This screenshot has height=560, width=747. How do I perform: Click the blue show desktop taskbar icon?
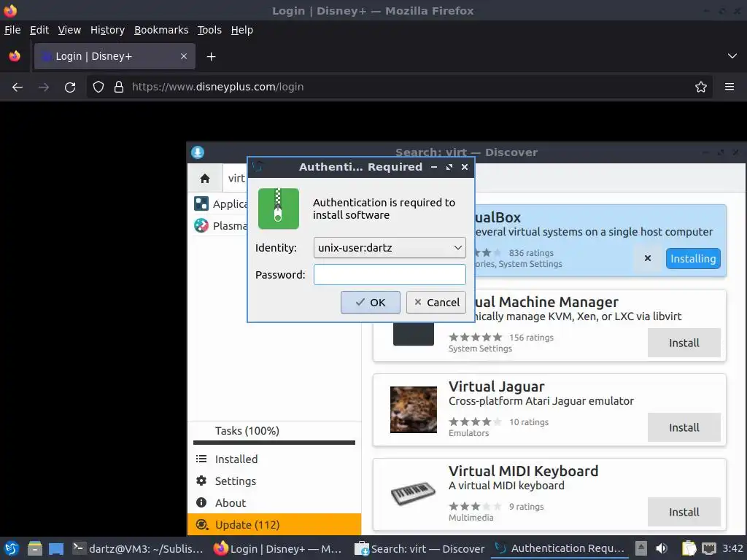tap(55, 549)
